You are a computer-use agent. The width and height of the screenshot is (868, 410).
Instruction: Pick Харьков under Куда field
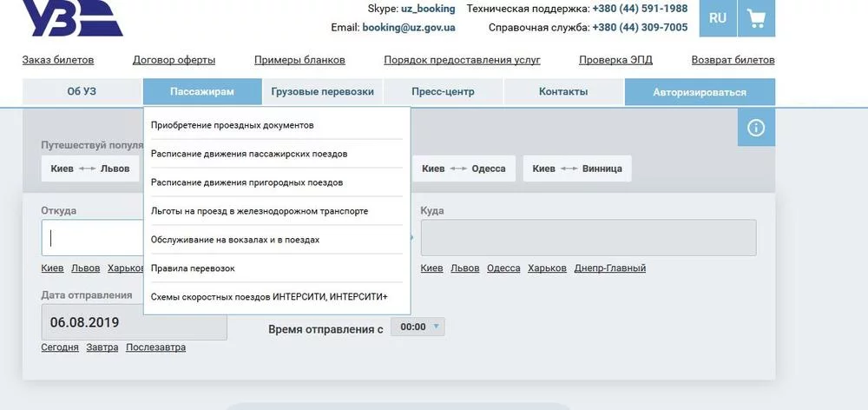[x=547, y=268]
